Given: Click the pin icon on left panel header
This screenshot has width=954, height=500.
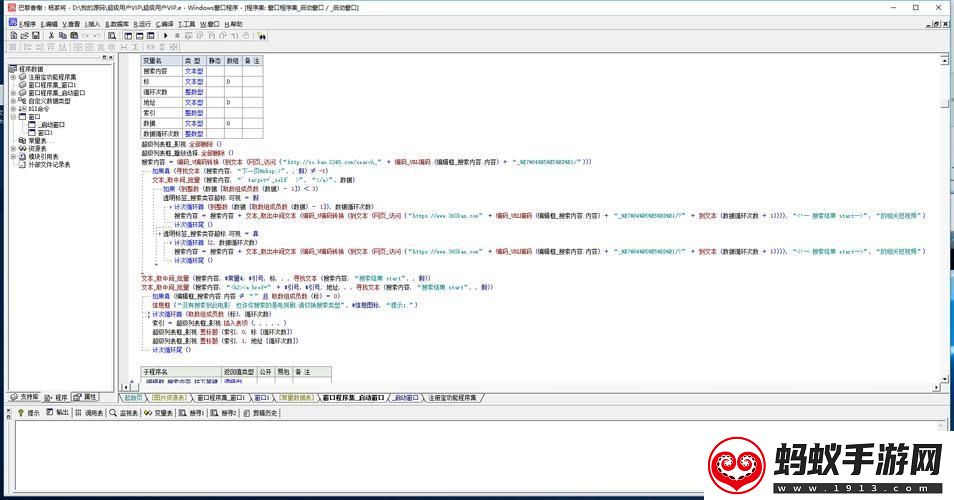Looking at the screenshot, I should click(104, 57).
